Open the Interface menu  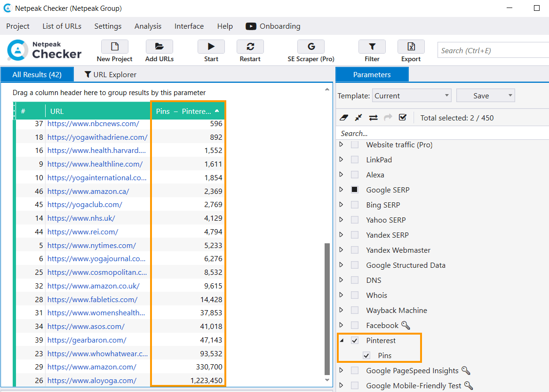click(189, 26)
